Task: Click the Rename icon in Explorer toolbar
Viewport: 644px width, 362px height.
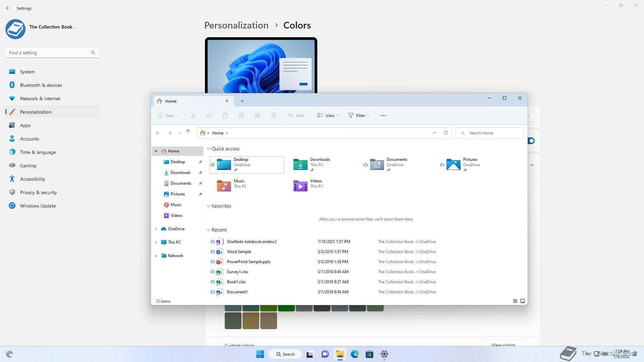Action: [241, 115]
